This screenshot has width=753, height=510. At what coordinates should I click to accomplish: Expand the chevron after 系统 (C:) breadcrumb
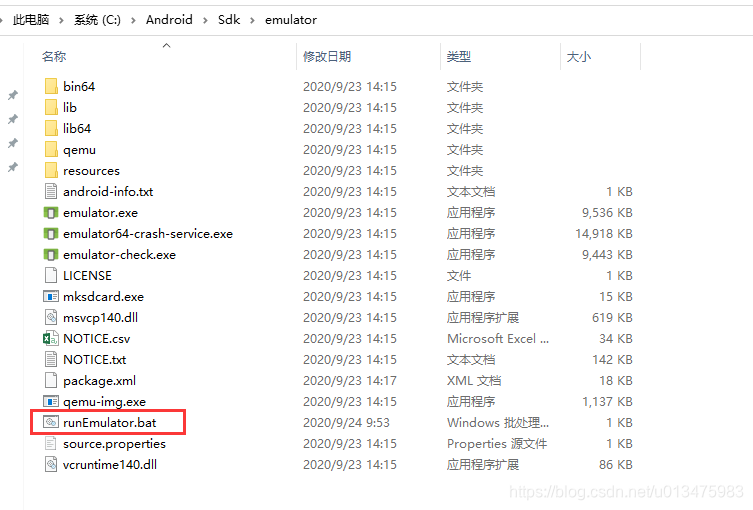coord(133,20)
